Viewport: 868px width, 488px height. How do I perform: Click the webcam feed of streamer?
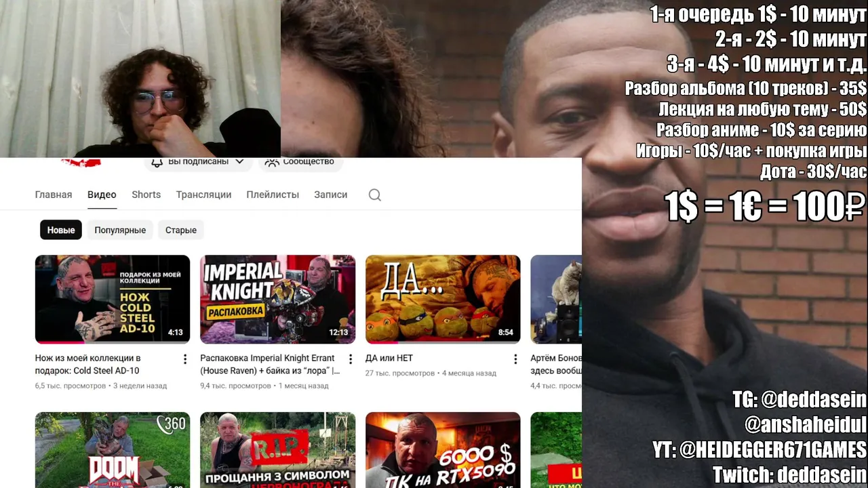pos(140,79)
